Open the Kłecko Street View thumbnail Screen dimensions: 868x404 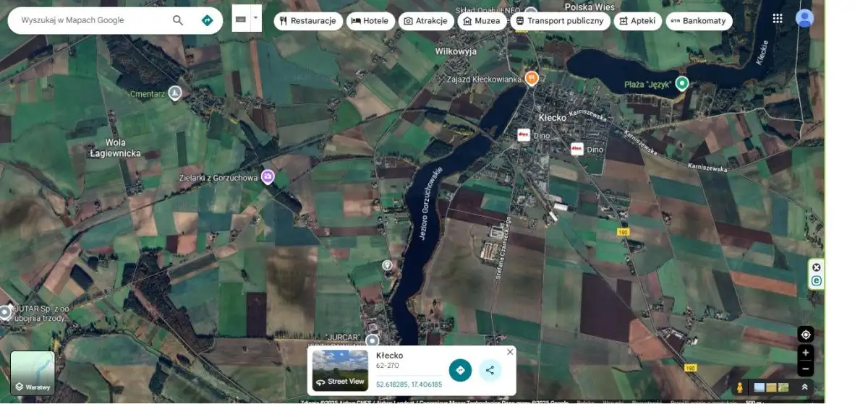(x=340, y=370)
